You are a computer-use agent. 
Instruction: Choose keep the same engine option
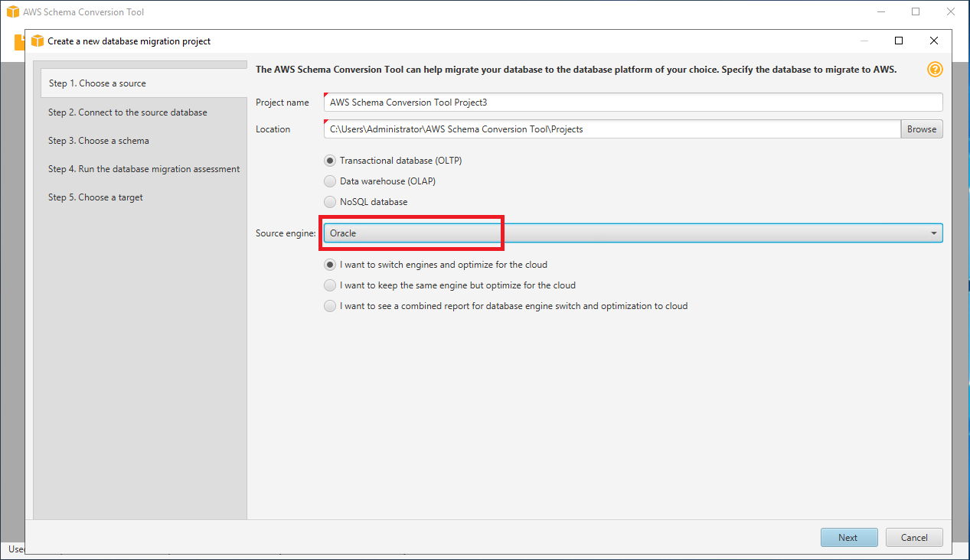(x=330, y=285)
